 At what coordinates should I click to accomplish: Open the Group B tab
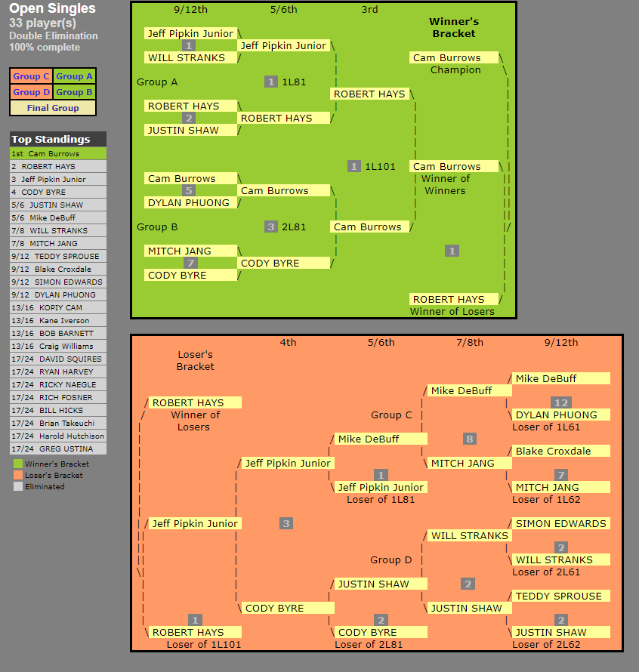[74, 92]
